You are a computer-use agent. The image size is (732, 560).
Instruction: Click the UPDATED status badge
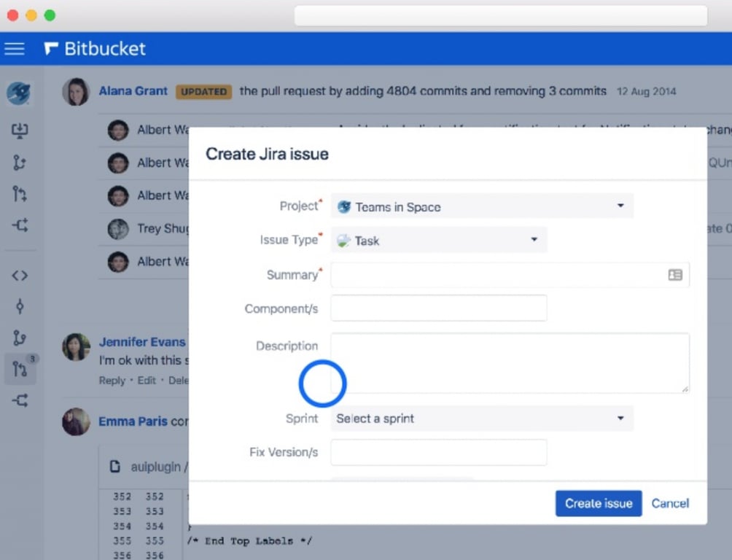coord(203,92)
